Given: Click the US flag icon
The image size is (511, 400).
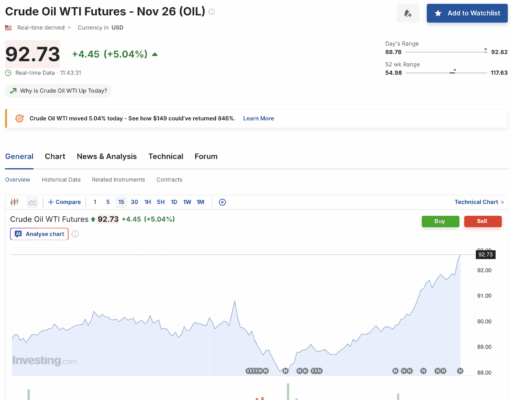Looking at the screenshot, I should [8, 28].
